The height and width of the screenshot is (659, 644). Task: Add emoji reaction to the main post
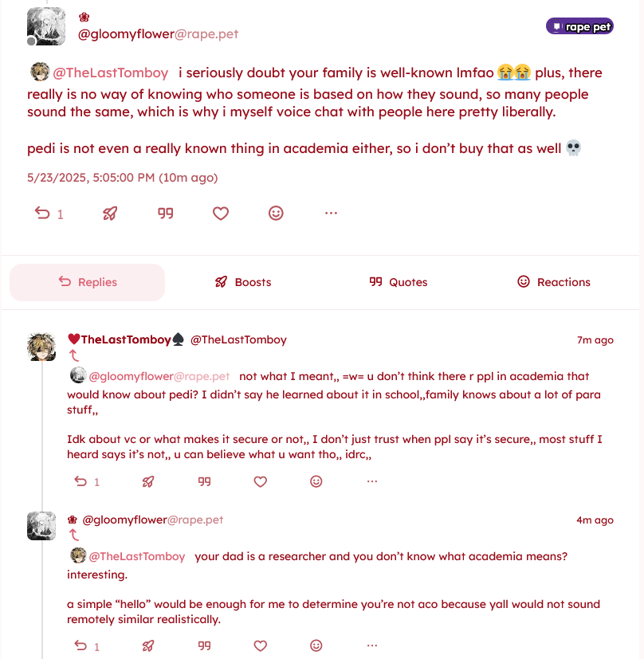pyautogui.click(x=276, y=213)
